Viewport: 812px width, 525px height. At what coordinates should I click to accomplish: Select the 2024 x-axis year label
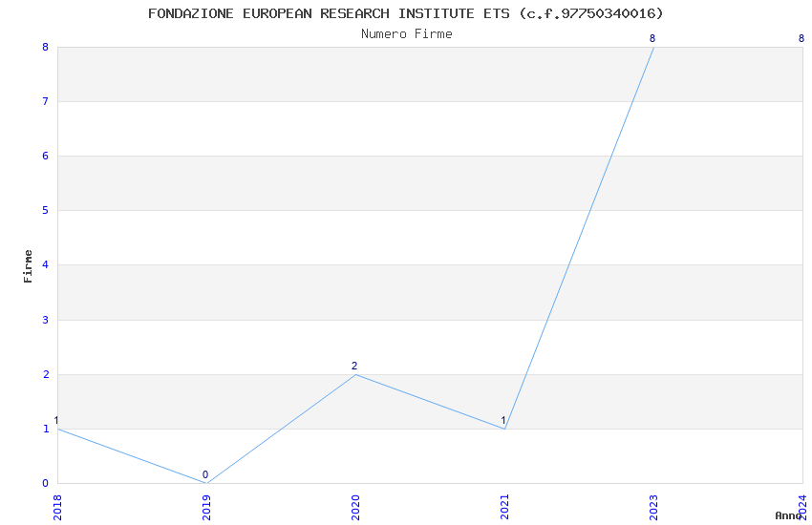pos(802,507)
